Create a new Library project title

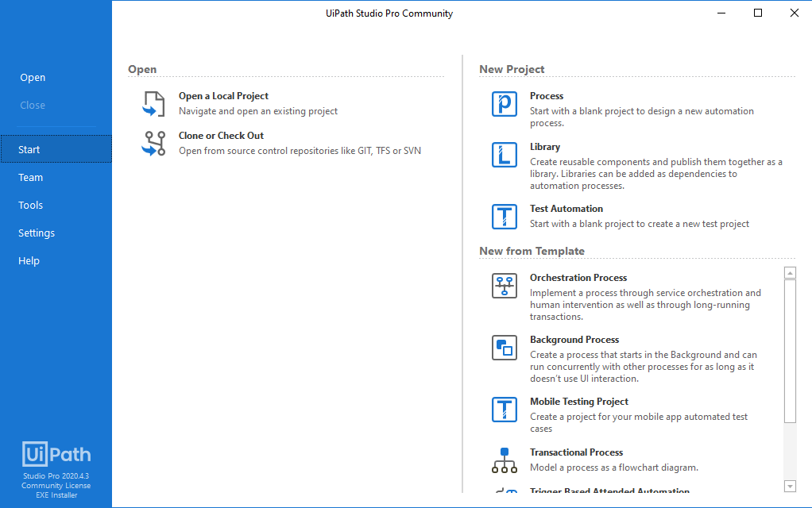point(545,147)
